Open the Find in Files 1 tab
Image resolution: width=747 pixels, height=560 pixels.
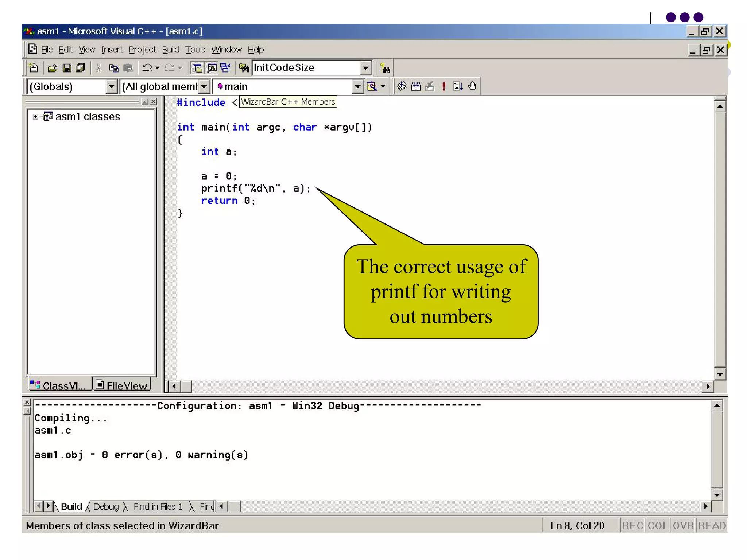(158, 506)
